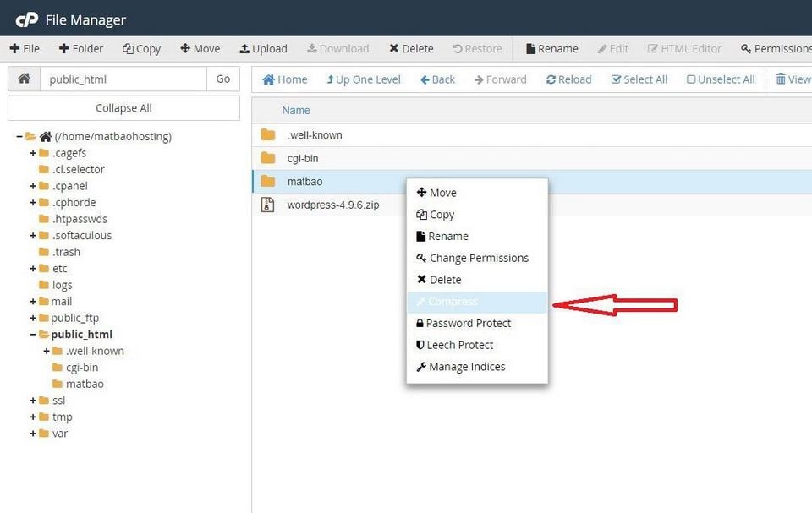The width and height of the screenshot is (812, 513).
Task: Click the cPanel logo icon
Action: (26, 19)
